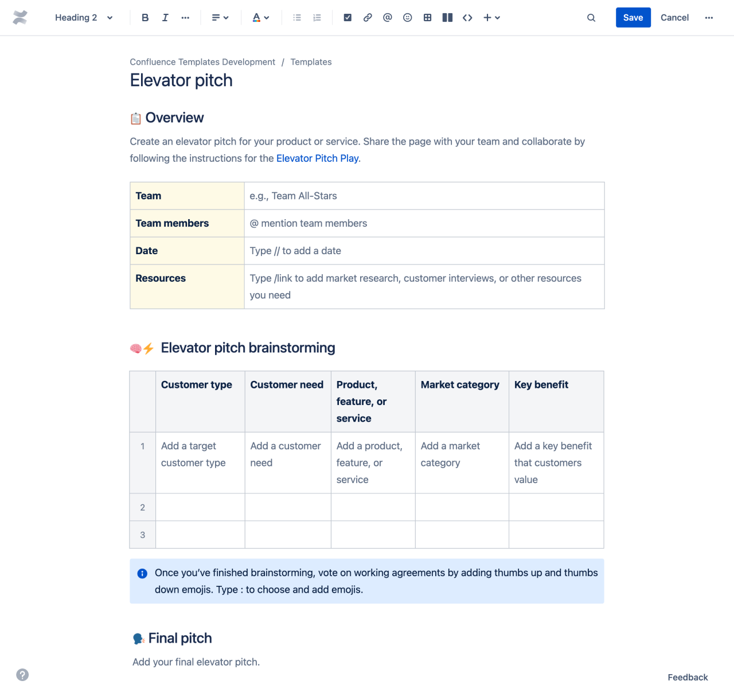Open the Elevator Pitch Play link

pyautogui.click(x=317, y=158)
